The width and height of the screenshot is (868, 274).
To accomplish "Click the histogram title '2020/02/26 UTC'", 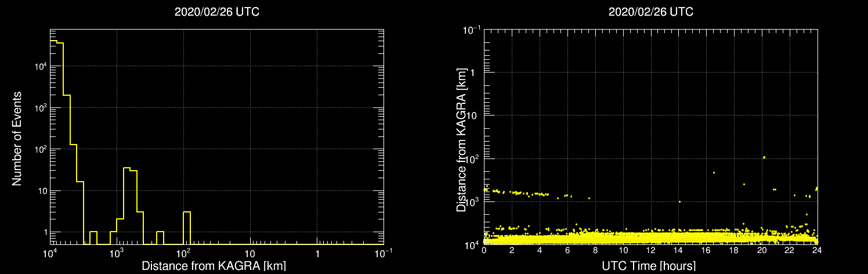I will tap(216, 12).
